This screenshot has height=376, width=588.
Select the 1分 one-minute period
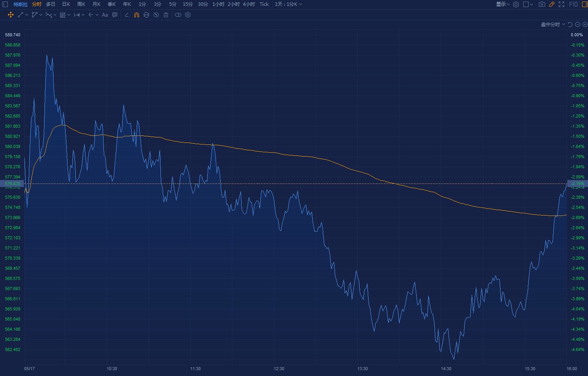[x=142, y=4]
